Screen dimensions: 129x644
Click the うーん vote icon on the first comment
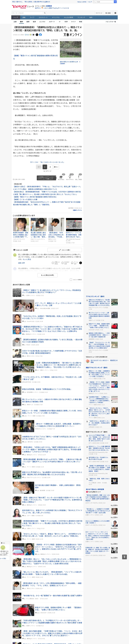pyautogui.click(x=72, y=263)
